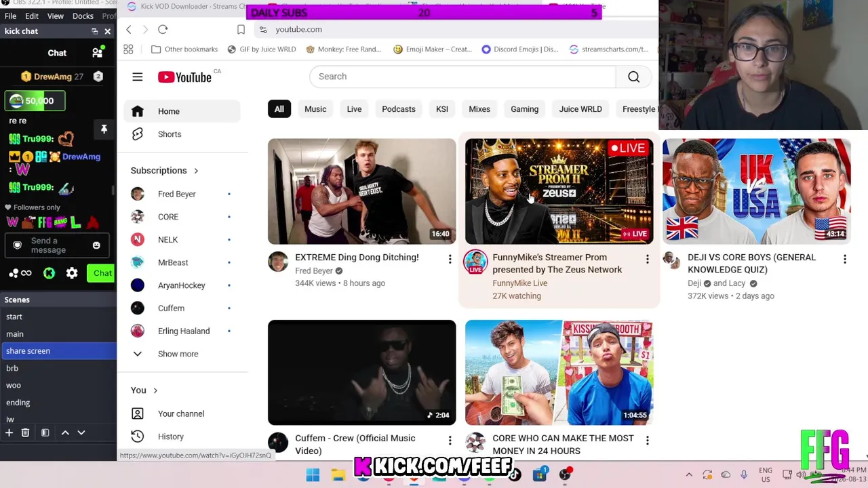
Task: Bookmark this page with the bookmark icon
Action: 241,29
